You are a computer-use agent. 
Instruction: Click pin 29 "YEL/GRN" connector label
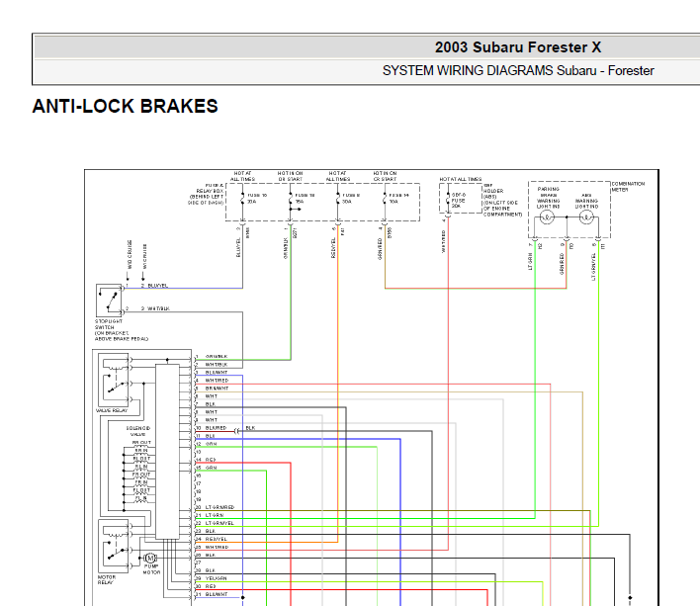pos(217,578)
